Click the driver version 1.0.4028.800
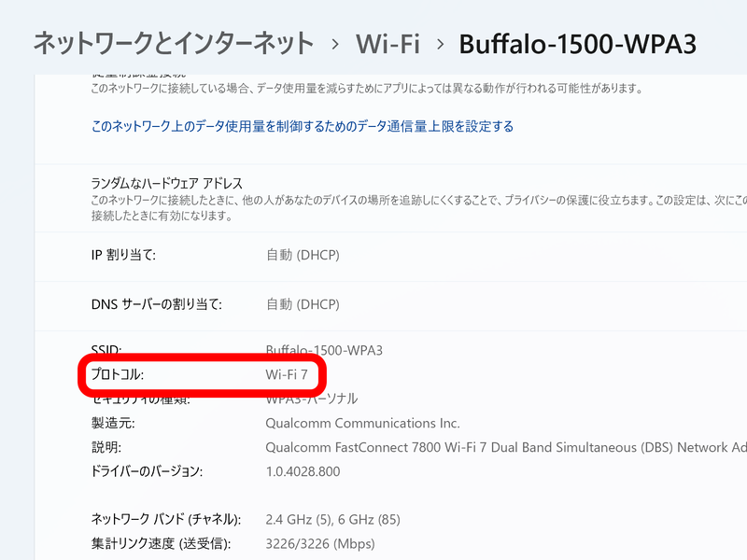 (x=302, y=471)
